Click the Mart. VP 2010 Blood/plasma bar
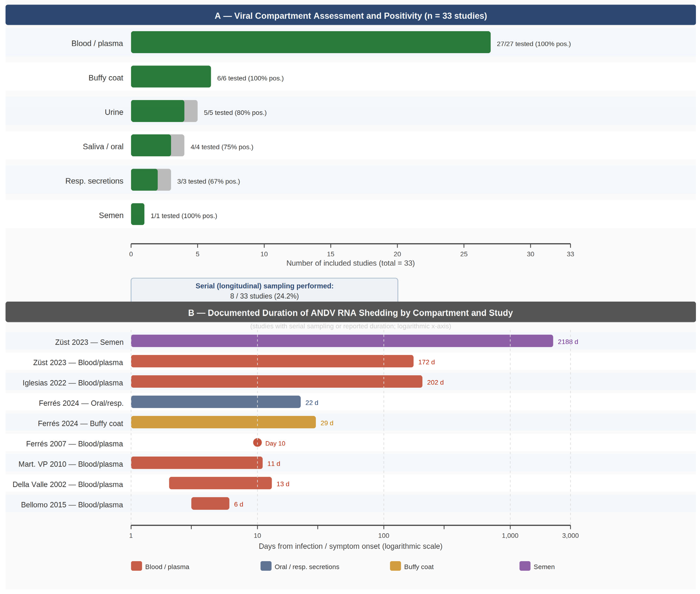 point(196,462)
